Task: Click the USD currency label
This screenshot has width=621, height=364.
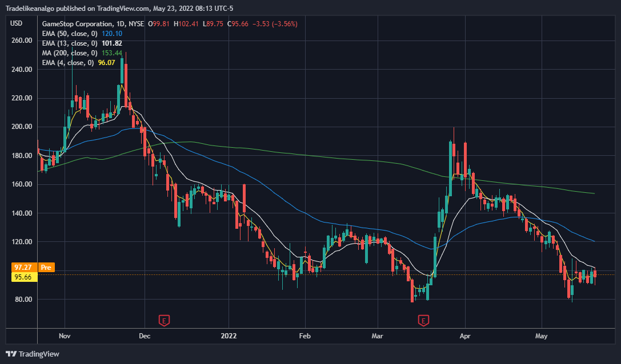Action: click(16, 23)
